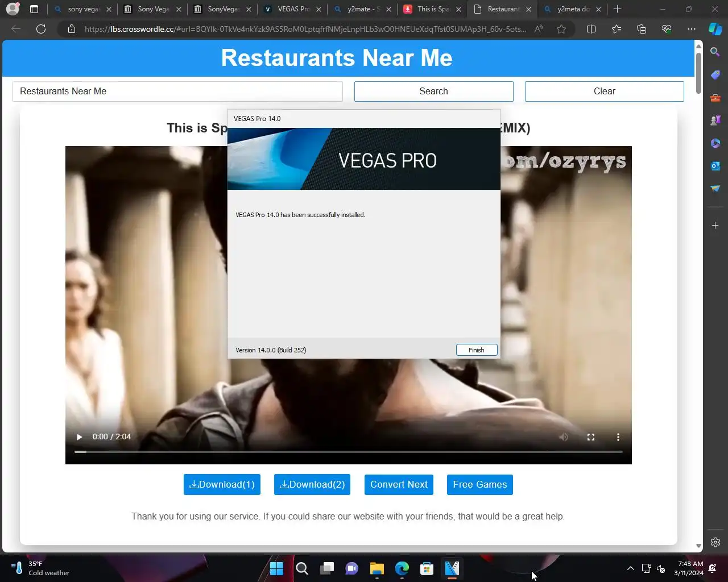
Task: Open Free Games link
Action: point(479,484)
